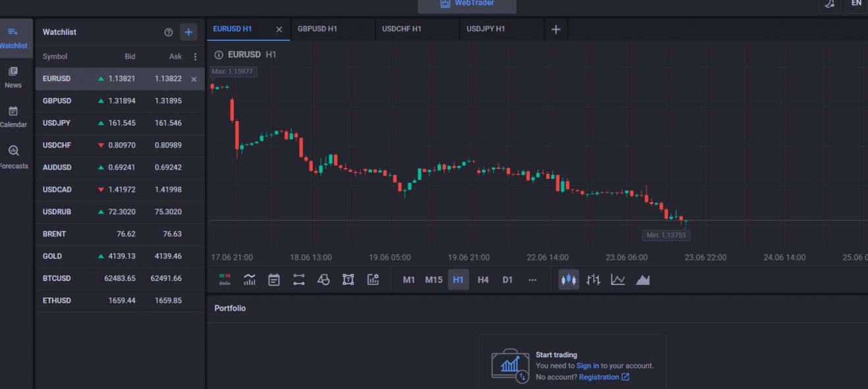Image resolution: width=868 pixels, height=389 pixels.
Task: Switch chart to bar (OHLC) view
Action: (x=593, y=280)
